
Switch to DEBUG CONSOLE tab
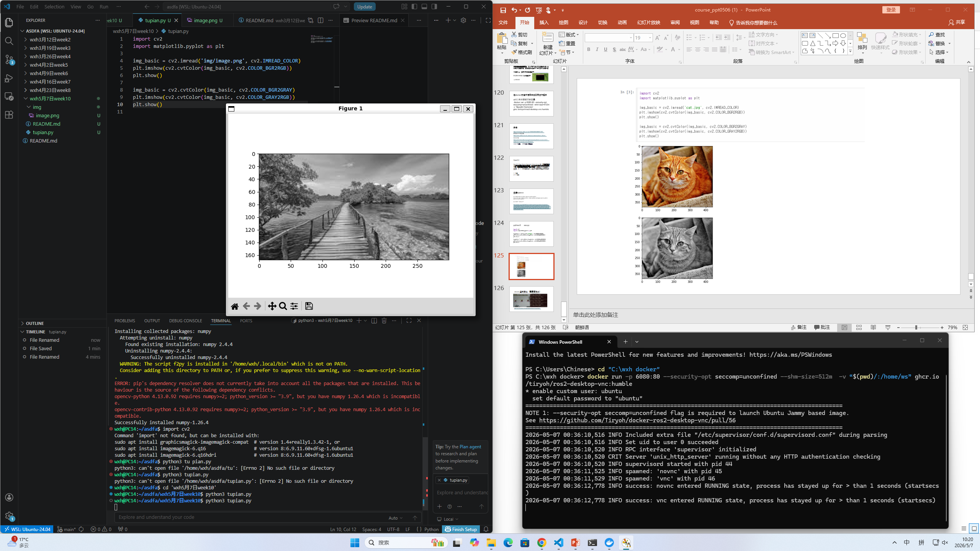pyautogui.click(x=185, y=321)
